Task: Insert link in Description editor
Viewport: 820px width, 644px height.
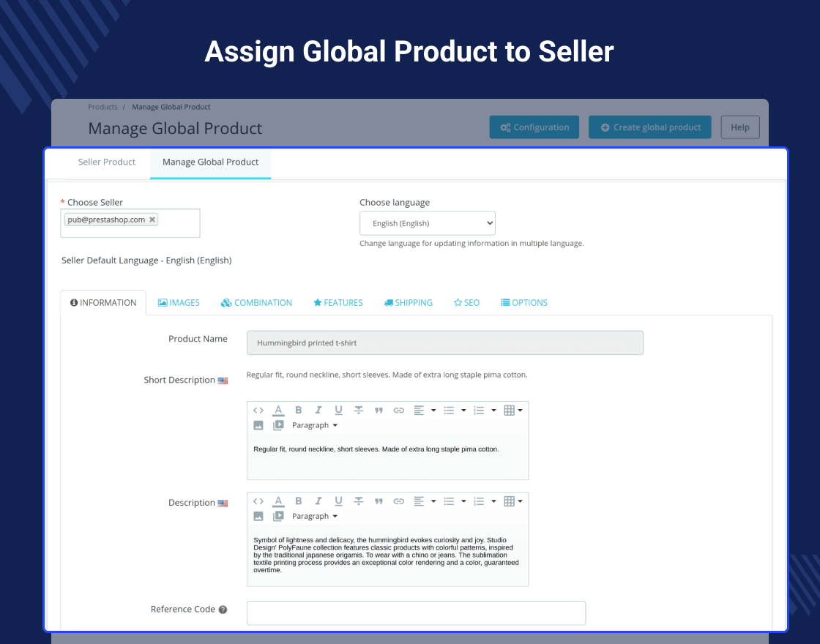Action: (398, 501)
